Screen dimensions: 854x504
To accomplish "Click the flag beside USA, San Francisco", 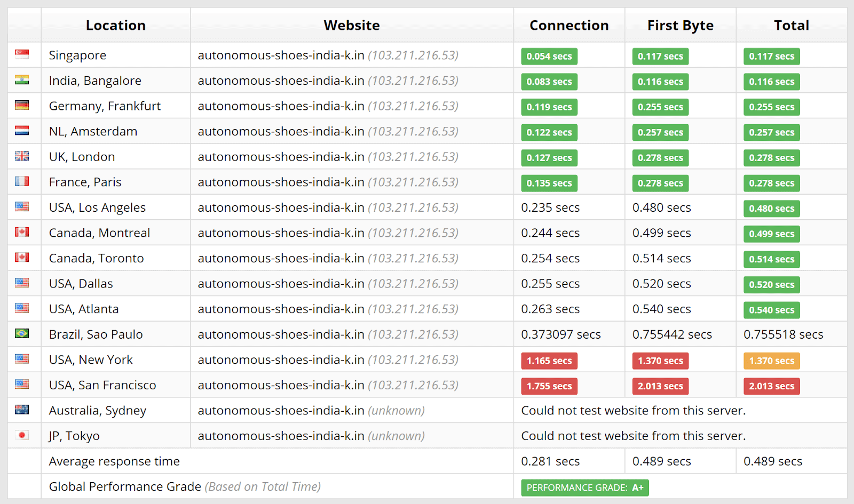I will coord(22,384).
